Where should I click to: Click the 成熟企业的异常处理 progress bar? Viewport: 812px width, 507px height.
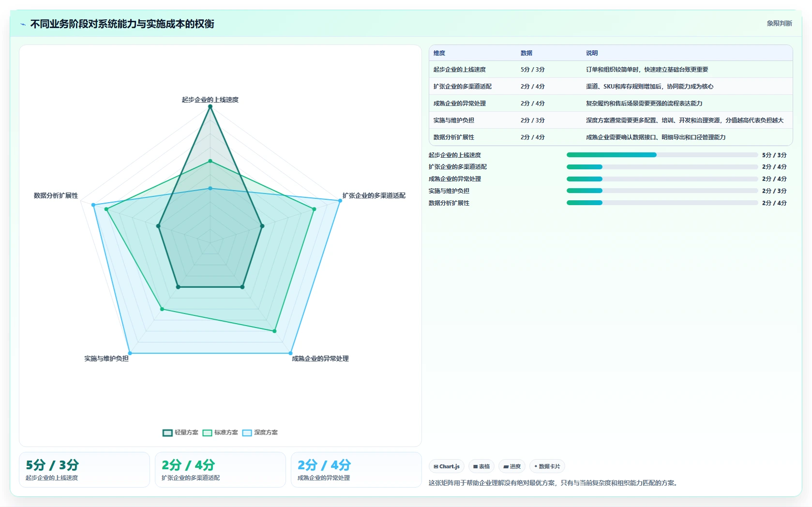tap(662, 179)
